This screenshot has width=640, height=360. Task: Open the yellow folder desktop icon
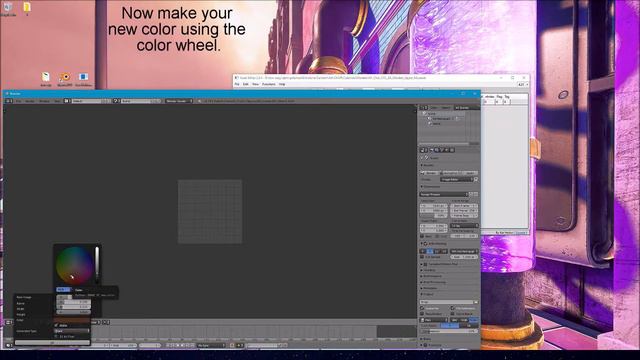tap(27, 7)
